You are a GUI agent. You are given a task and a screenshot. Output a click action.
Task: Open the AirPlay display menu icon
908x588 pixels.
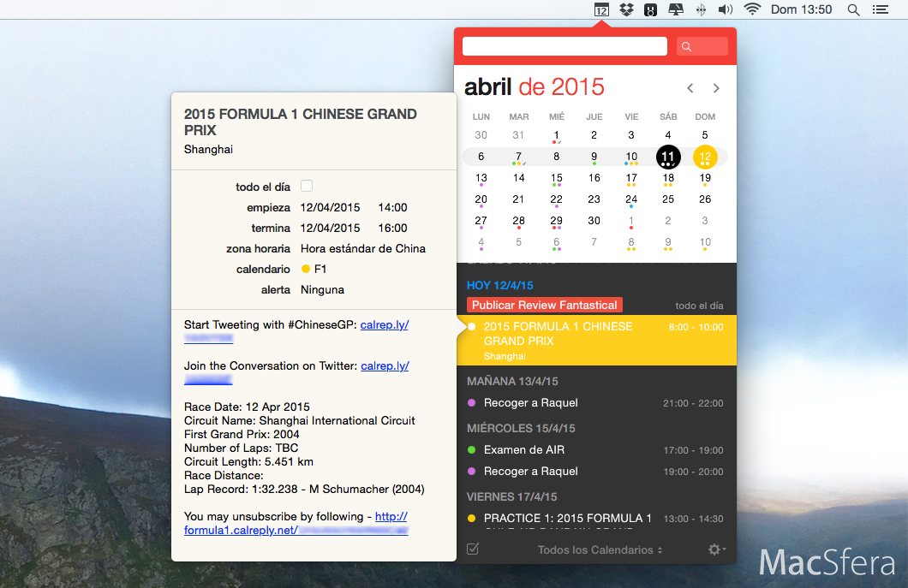point(676,9)
